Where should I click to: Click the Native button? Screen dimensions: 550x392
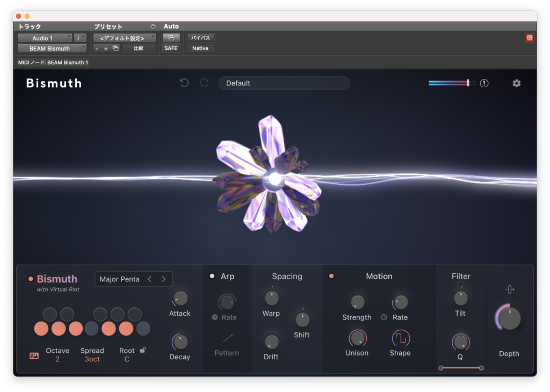tap(200, 48)
